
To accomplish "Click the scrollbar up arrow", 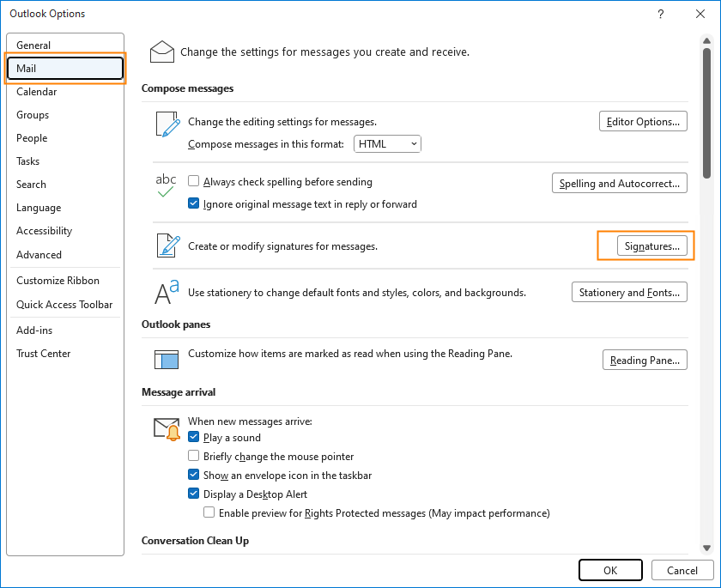I will point(706,41).
